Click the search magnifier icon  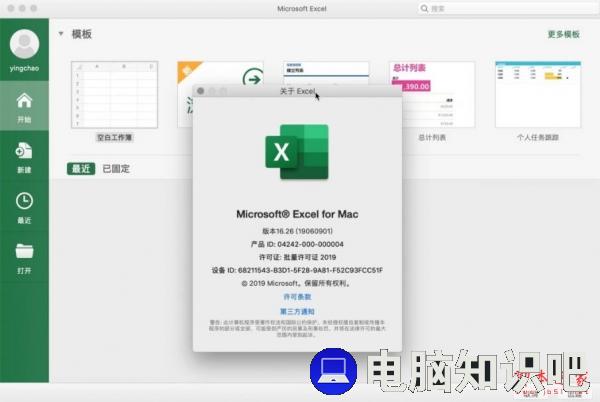click(x=424, y=8)
